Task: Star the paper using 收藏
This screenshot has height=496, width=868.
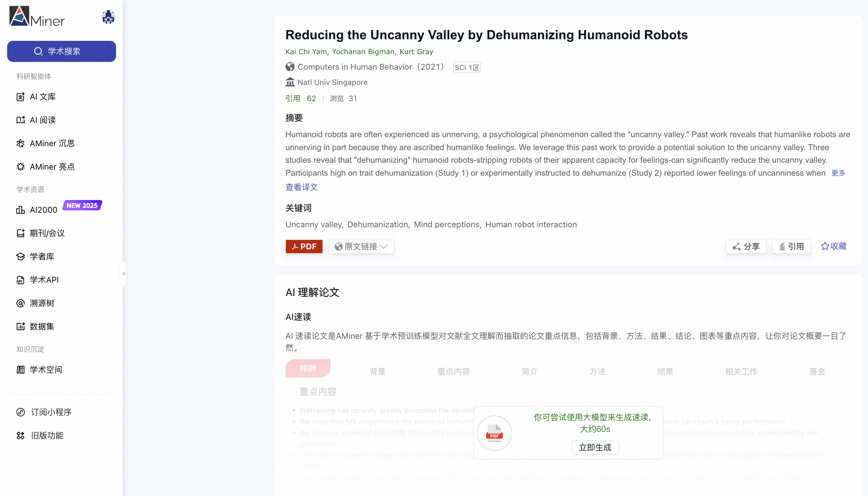Action: click(833, 246)
